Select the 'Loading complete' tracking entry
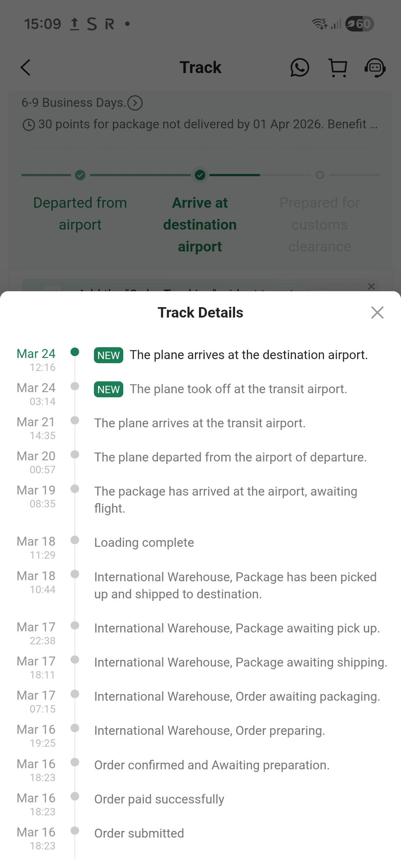This screenshot has width=401, height=868. click(x=144, y=542)
